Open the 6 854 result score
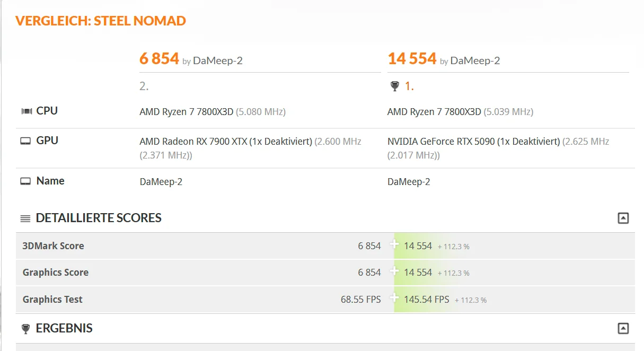This screenshot has width=644, height=351. point(159,58)
